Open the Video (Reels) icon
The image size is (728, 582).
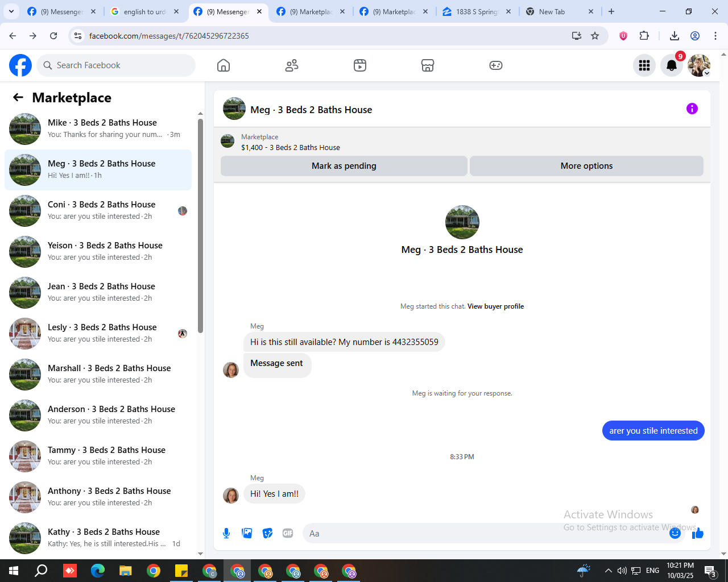coord(360,65)
